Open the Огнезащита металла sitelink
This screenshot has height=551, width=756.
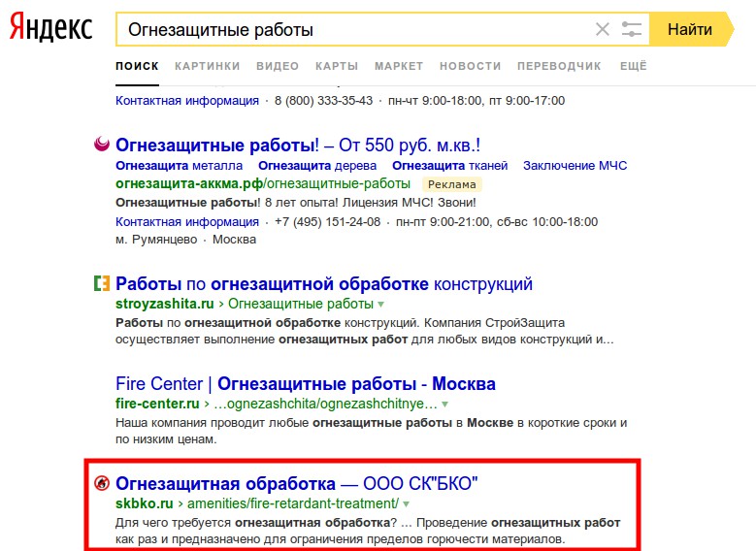coord(179,165)
